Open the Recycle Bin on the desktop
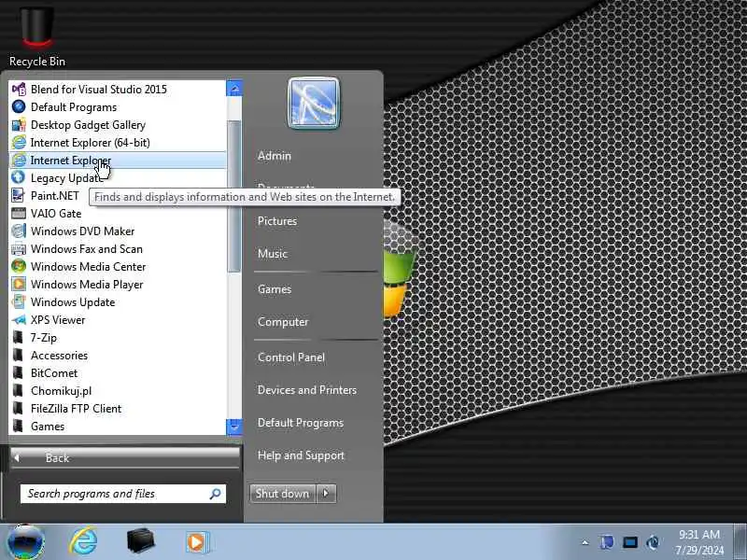This screenshot has height=560, width=747. pos(37,35)
